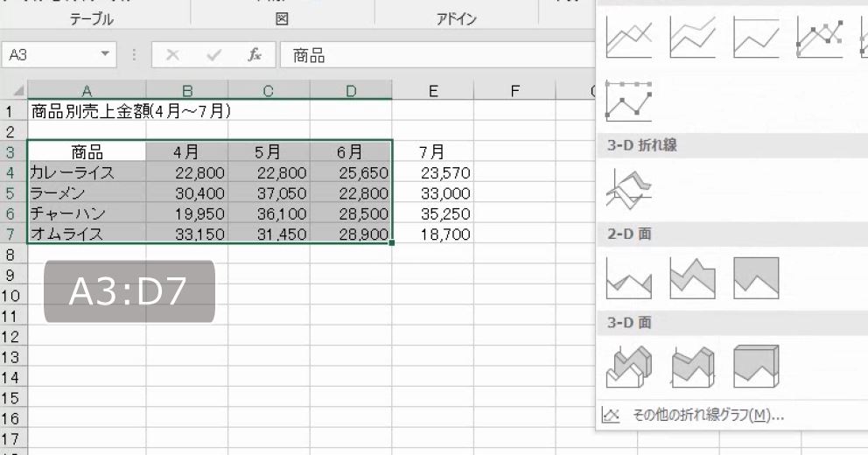This screenshot has height=455, width=868.
Task: Click inside the Name Box showing A3
Action: (50, 55)
